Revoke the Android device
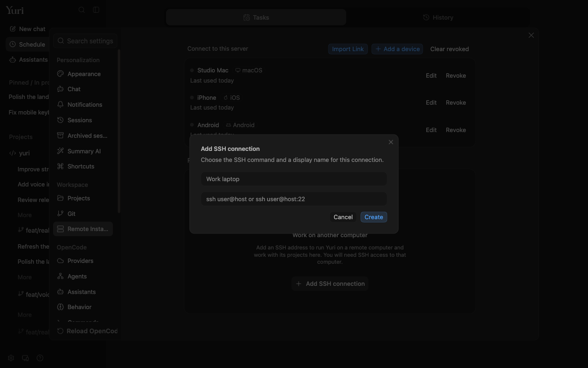Viewport: 588px width, 368px height. [x=456, y=130]
